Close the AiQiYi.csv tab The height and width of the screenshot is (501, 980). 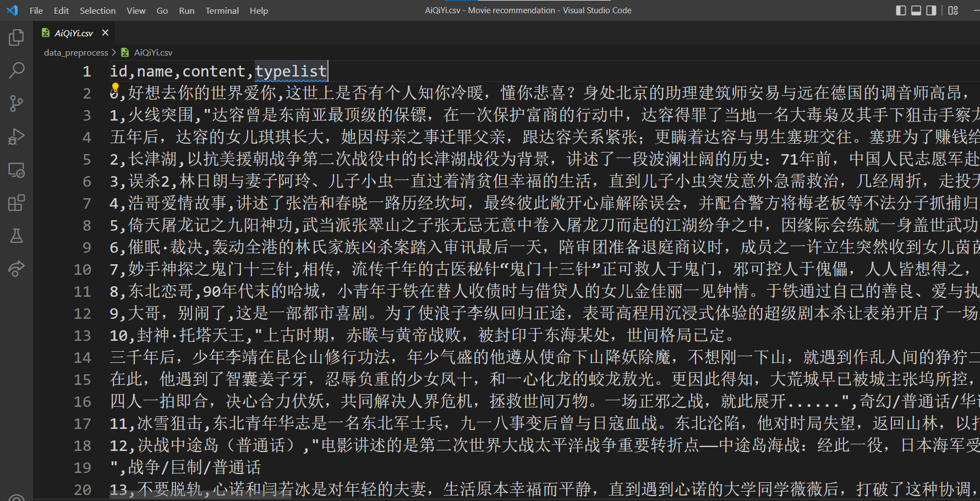105,33
